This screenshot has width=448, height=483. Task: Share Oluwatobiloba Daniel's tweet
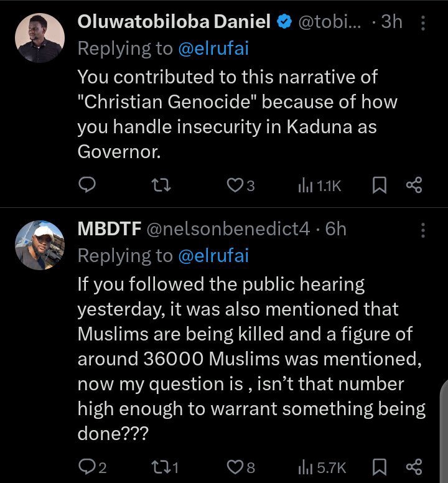pos(414,185)
